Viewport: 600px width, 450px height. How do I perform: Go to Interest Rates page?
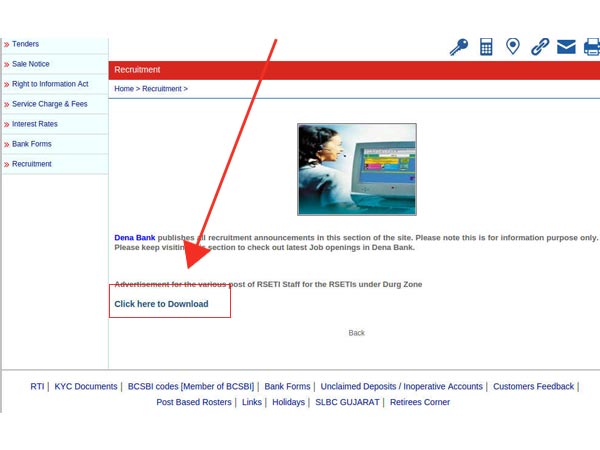point(35,124)
